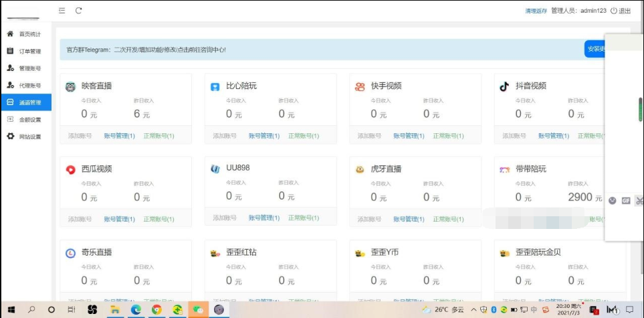Click the 抖音视频 TikTok logo icon
This screenshot has height=318, width=644.
click(504, 86)
